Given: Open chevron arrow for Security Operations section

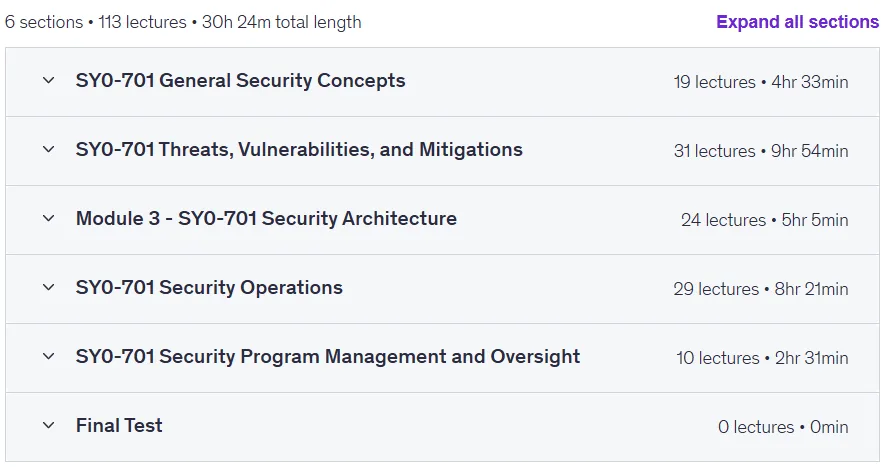Looking at the screenshot, I should tap(48, 288).
